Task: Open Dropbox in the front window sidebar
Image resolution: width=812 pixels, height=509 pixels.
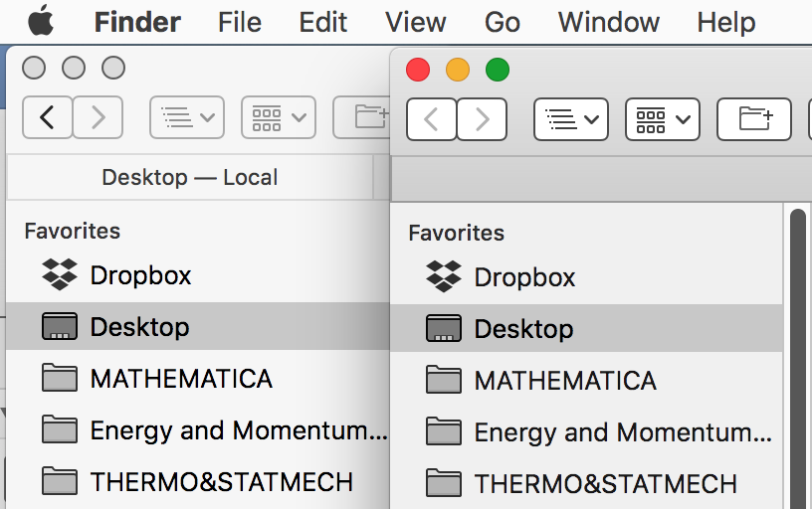Action: (586, 277)
